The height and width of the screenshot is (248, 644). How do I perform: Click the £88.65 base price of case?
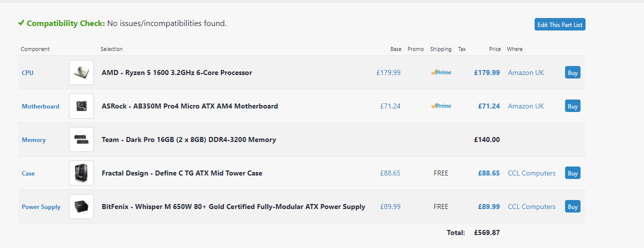point(390,173)
